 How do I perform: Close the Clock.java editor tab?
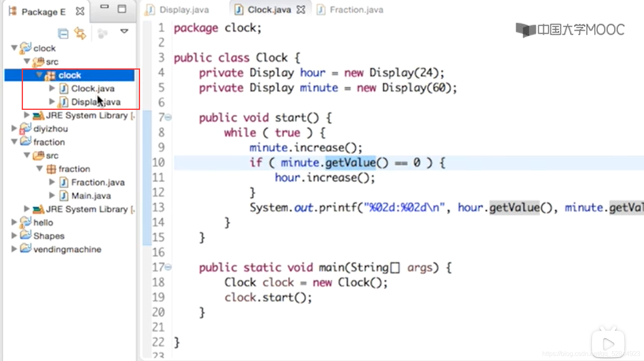[301, 10]
